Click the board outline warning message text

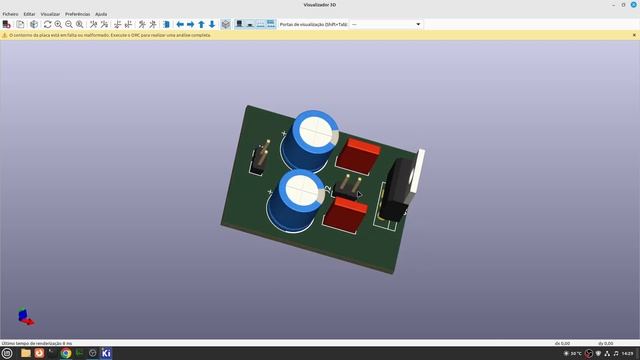[x=110, y=36]
